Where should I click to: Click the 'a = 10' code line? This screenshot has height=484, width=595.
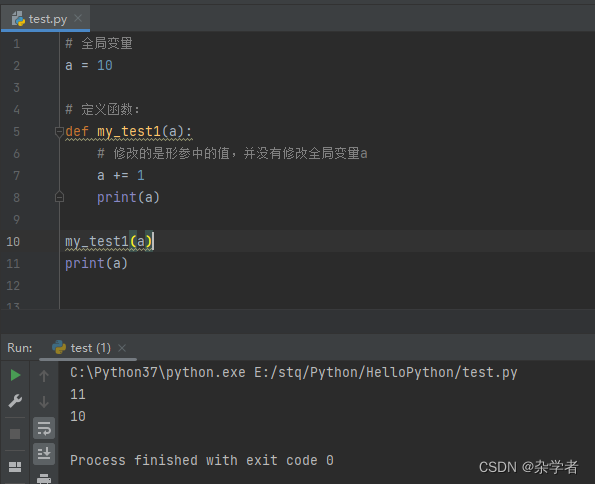point(89,66)
